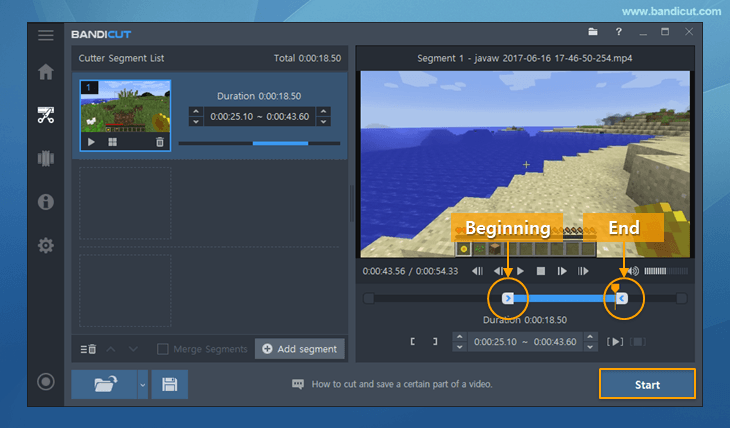Open the Home screen from sidebar
This screenshot has width=730, height=428.
46,72
